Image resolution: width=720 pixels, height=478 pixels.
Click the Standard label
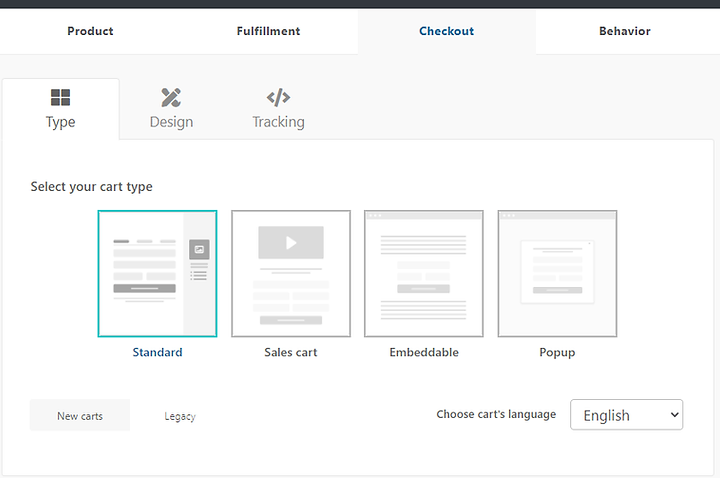(x=158, y=352)
